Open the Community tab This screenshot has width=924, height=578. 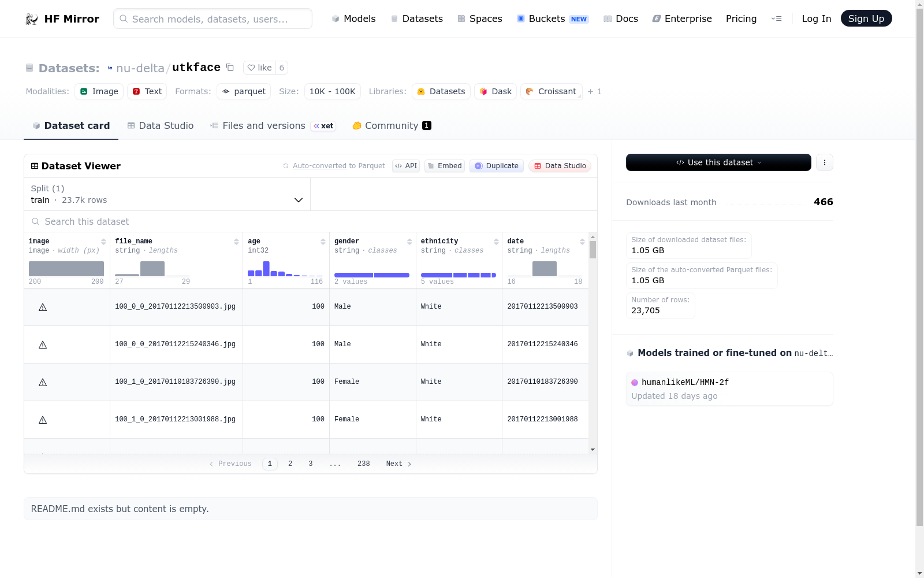tap(392, 125)
